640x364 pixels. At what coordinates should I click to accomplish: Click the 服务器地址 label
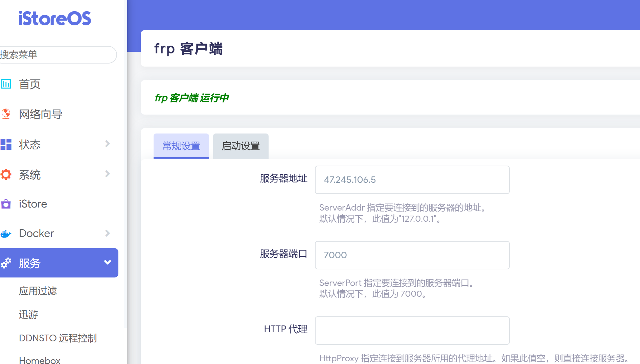tap(283, 178)
